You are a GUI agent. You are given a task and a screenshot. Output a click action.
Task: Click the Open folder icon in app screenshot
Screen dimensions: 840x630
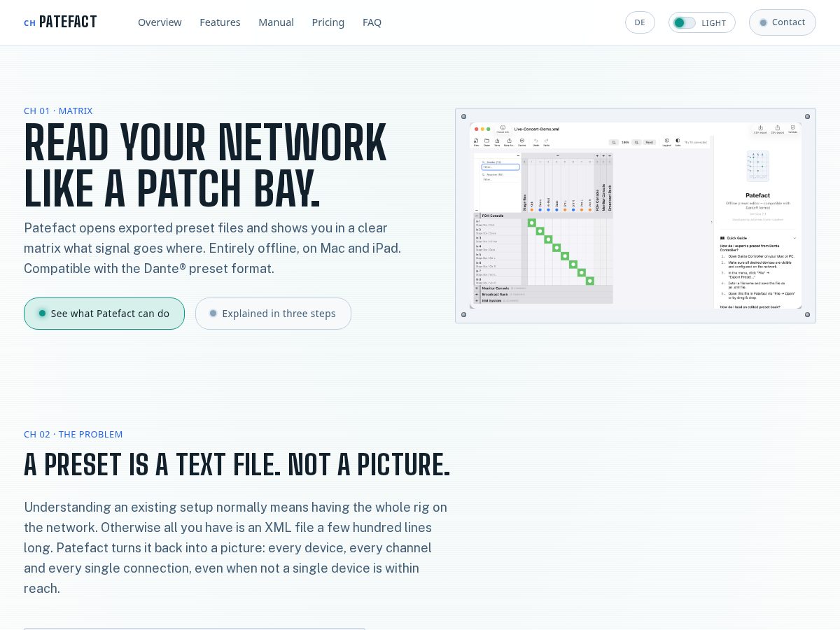pyautogui.click(x=486, y=141)
